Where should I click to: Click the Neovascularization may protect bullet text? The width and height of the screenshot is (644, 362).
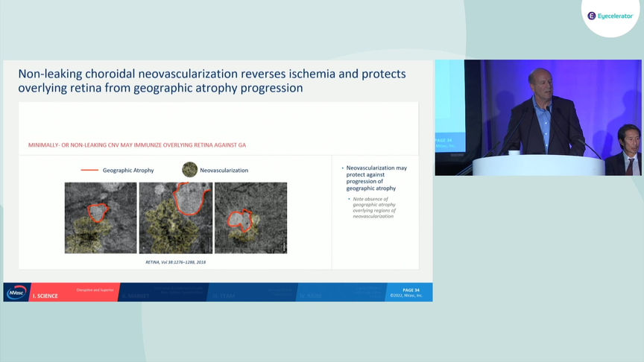(x=376, y=178)
